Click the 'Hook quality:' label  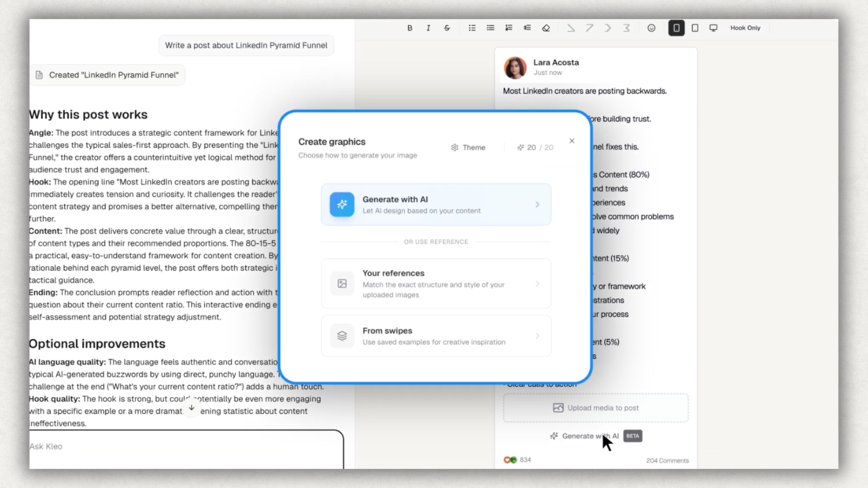[x=55, y=399]
